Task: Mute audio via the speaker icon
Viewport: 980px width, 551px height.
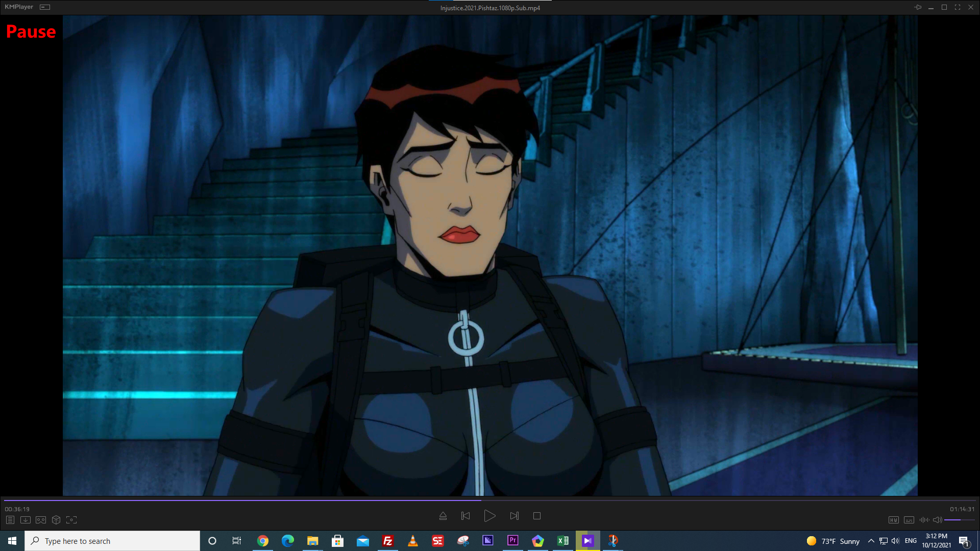Action: pyautogui.click(x=937, y=520)
